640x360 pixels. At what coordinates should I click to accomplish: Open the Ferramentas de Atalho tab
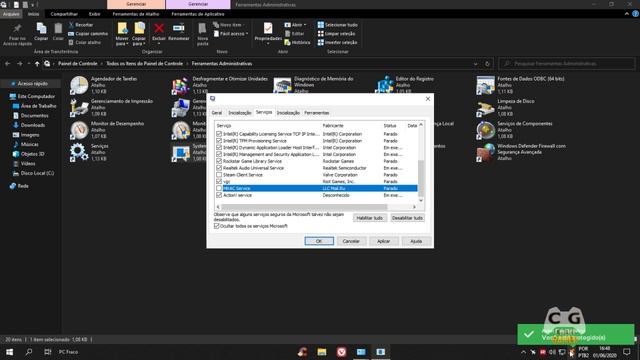[x=136, y=14]
